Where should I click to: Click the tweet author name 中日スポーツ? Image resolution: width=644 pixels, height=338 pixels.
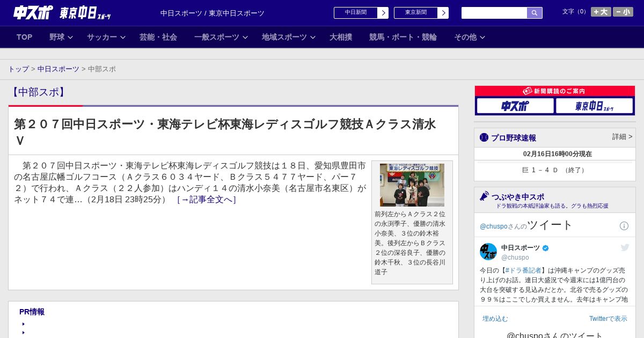point(521,248)
